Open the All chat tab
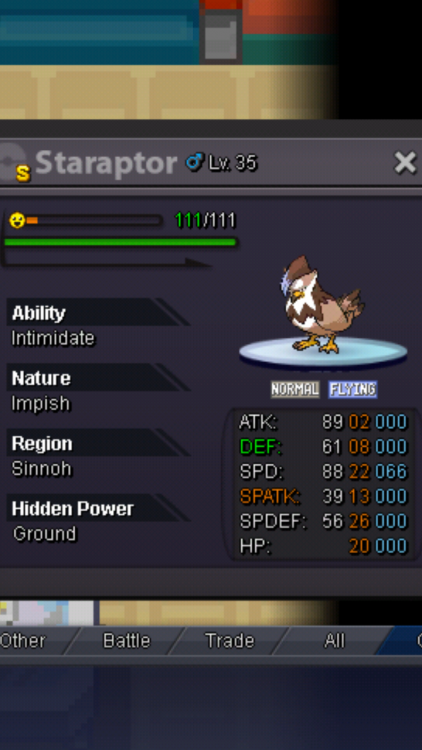 tap(334, 641)
